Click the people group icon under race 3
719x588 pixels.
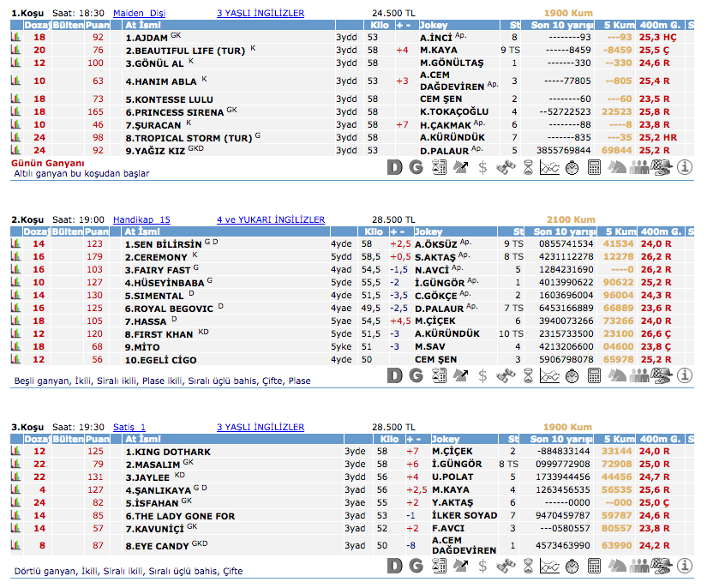click(638, 567)
